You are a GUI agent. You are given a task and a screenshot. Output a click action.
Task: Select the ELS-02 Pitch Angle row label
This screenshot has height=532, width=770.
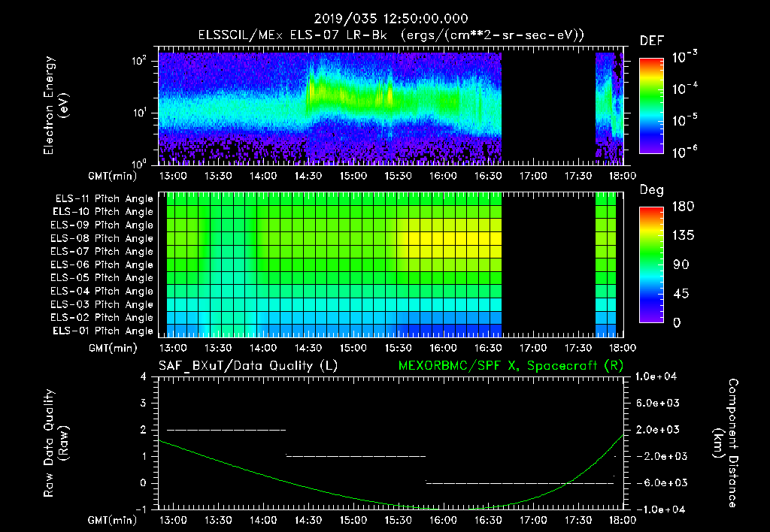click(x=102, y=318)
